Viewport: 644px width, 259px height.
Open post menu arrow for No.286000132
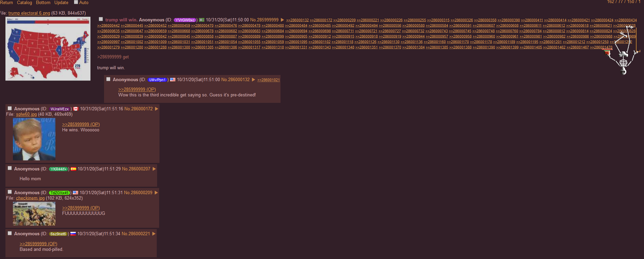253,80
